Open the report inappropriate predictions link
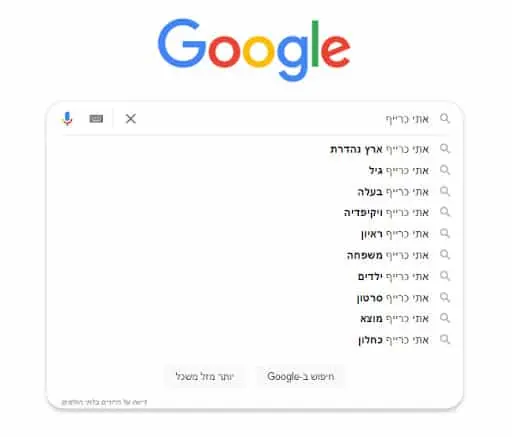 [104, 402]
